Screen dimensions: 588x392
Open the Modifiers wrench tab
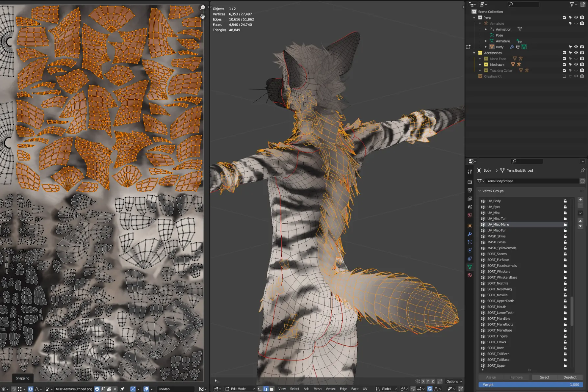pos(470,234)
